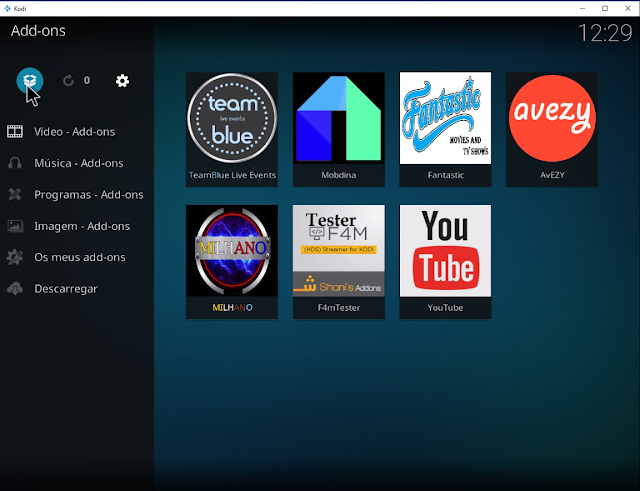
Task: Click the picture icon for Imagem
Action: 15,226
